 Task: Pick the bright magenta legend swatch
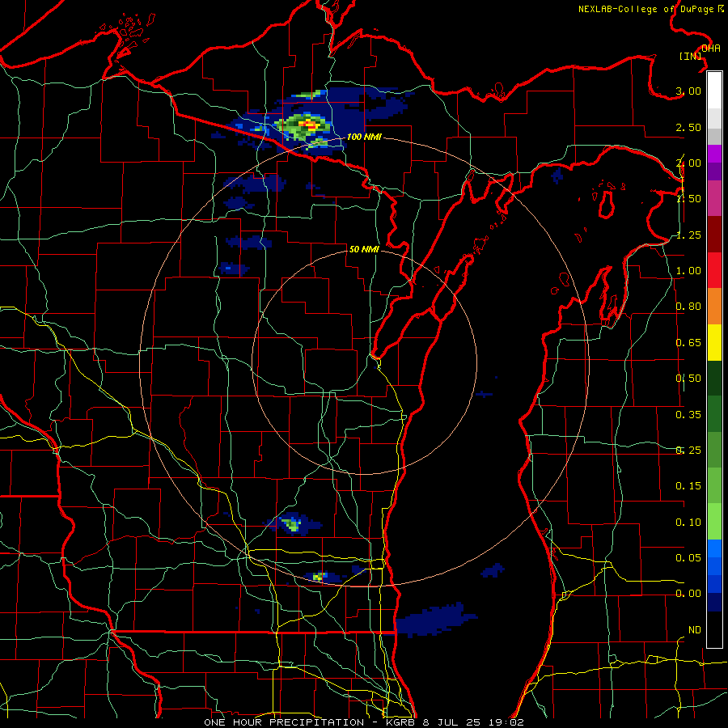click(714, 154)
